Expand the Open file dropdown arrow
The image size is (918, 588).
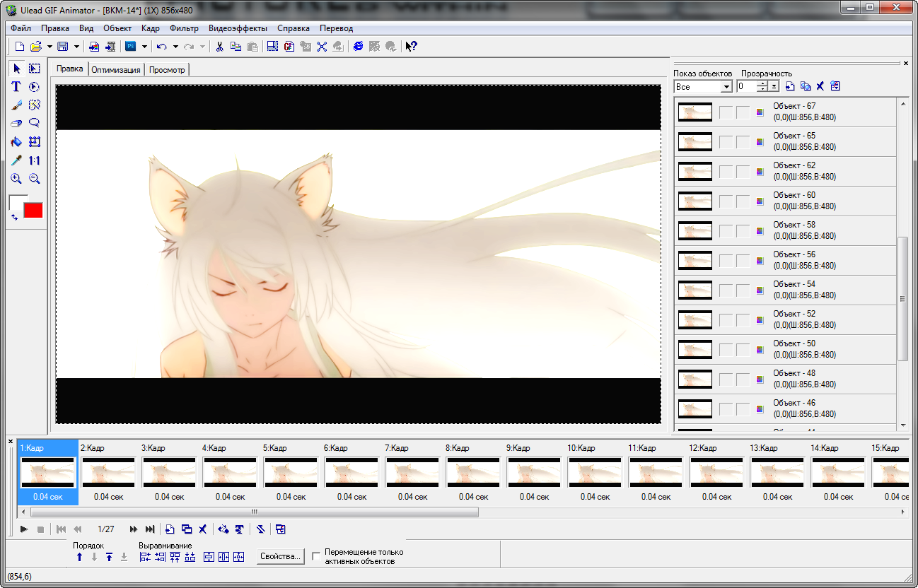(x=50, y=47)
